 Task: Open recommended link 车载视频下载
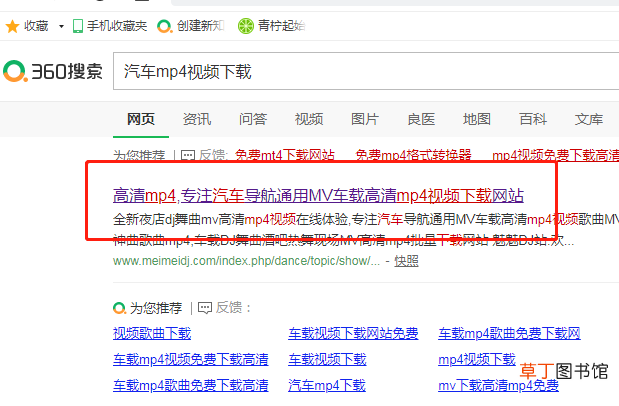[327, 359]
